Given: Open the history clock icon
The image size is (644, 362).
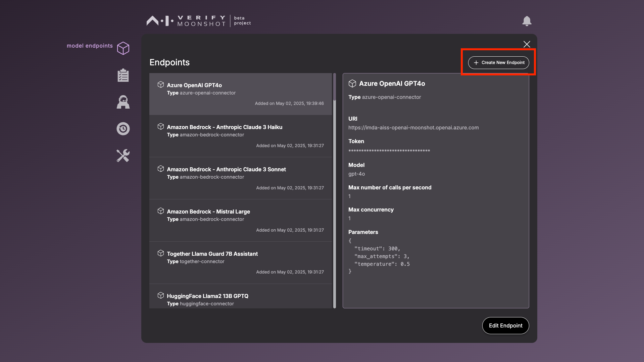Looking at the screenshot, I should pyautogui.click(x=123, y=129).
